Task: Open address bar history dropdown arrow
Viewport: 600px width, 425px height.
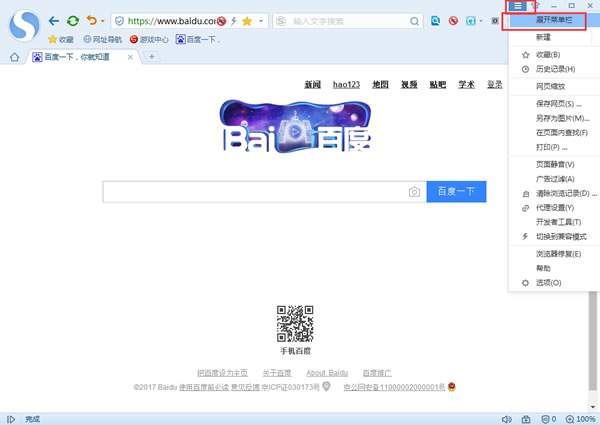Action: [261, 21]
